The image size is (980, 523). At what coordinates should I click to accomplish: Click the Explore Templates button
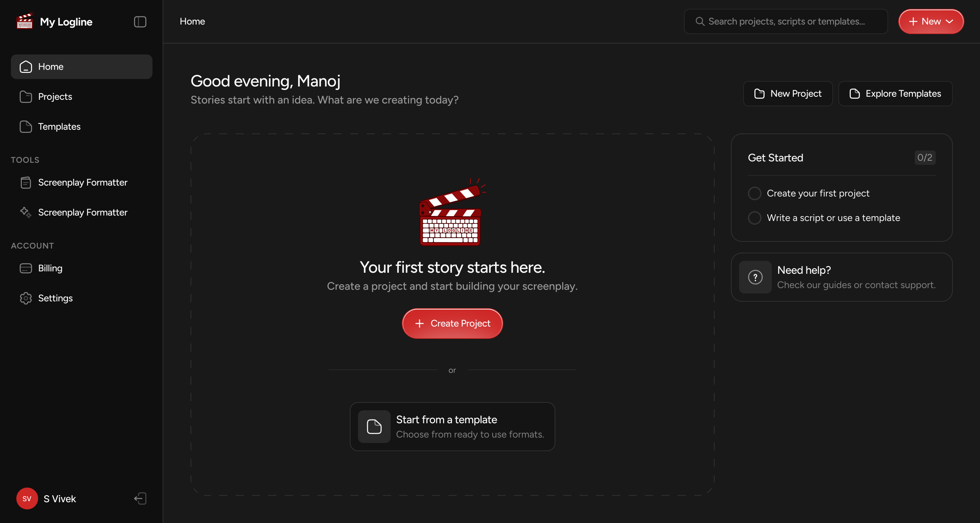895,94
